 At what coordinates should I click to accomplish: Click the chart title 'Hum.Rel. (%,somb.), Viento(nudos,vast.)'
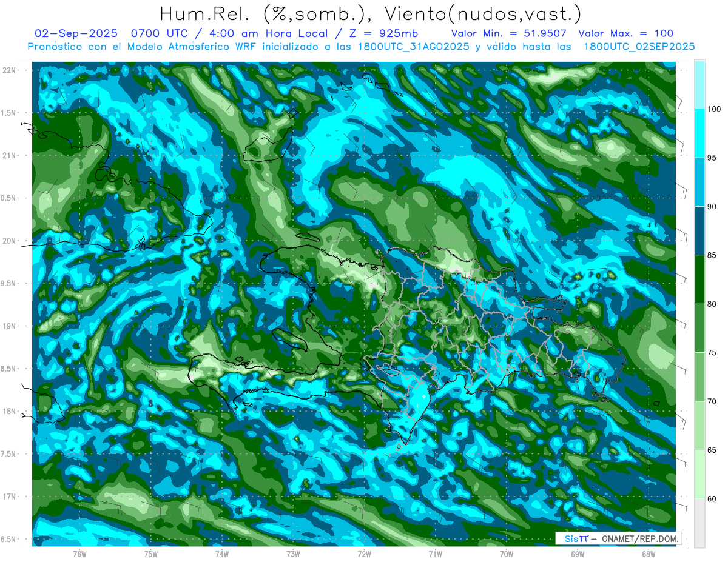coord(371,13)
